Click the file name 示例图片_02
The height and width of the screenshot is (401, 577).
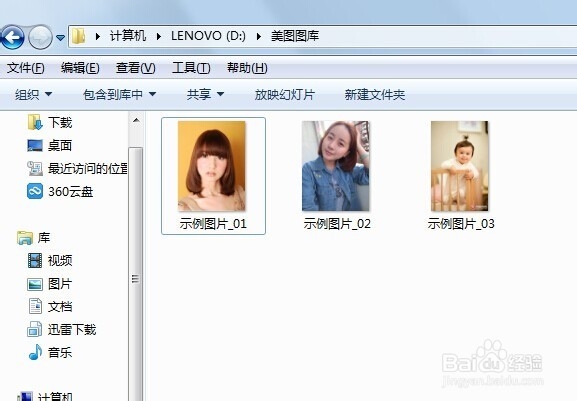[x=337, y=224]
